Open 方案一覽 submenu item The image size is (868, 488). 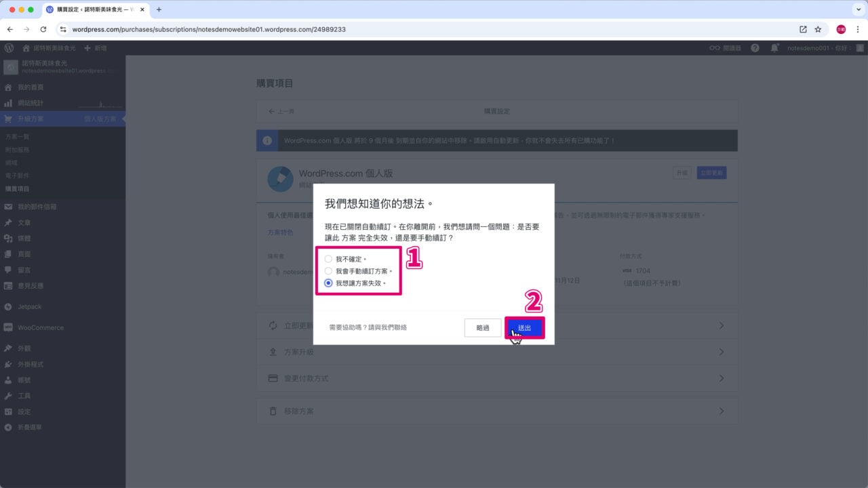(18, 136)
